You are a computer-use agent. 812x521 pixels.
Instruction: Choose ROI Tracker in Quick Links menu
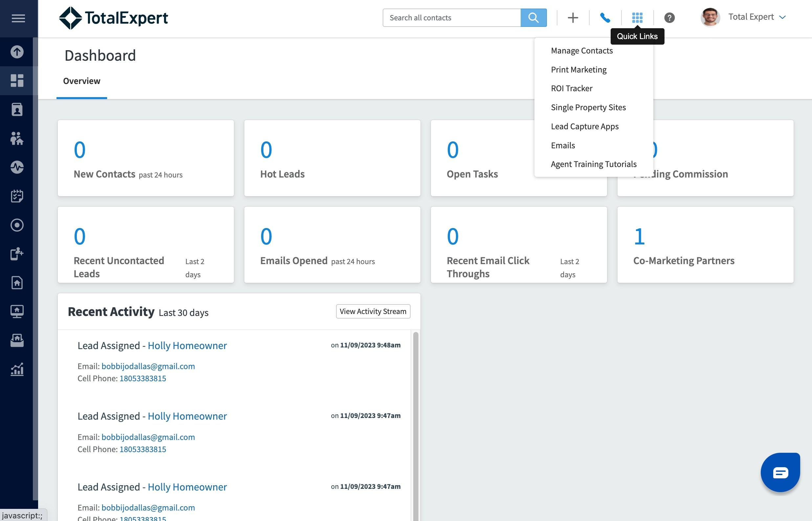(571, 88)
